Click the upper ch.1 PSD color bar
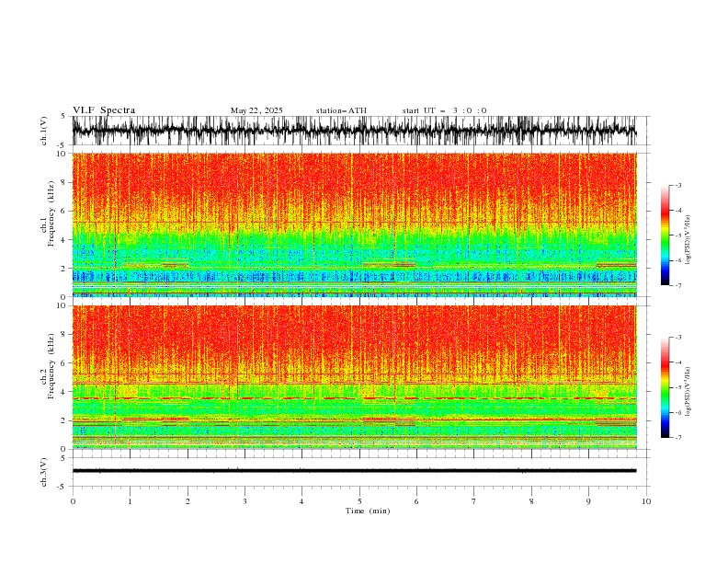Screen dimensions: 728x563 tap(665, 236)
